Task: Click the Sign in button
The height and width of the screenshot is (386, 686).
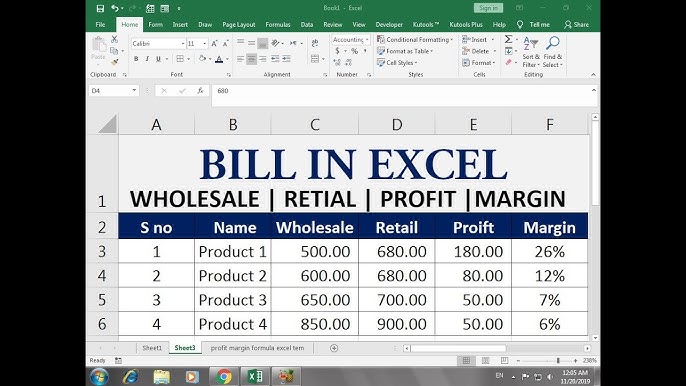Action: [488, 8]
